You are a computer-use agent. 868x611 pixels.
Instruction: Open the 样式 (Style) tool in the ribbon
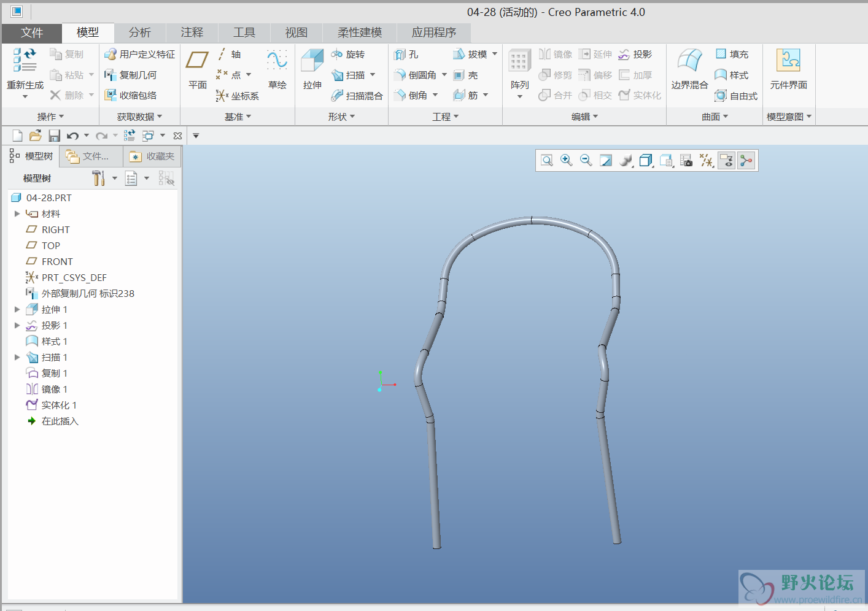coord(732,75)
